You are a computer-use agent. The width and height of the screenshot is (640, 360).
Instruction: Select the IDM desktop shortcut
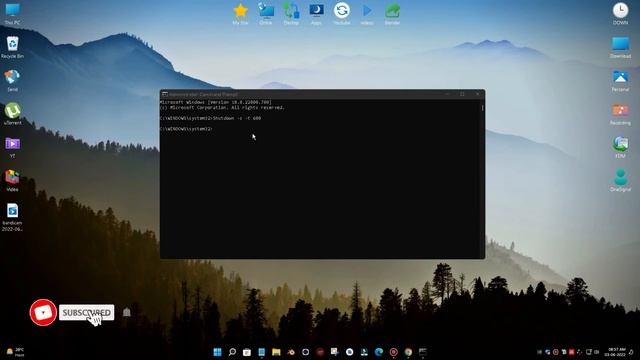click(x=620, y=147)
